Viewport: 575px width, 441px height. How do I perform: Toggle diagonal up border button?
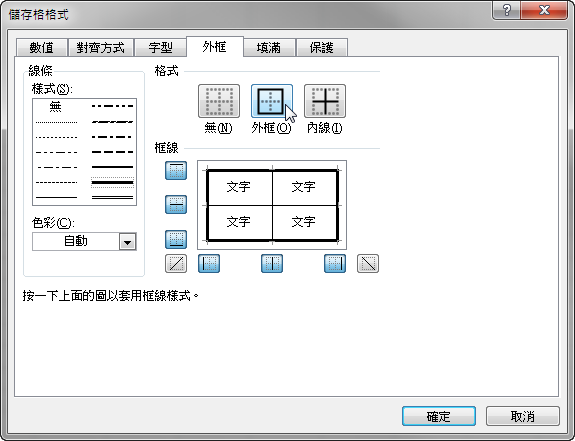pyautogui.click(x=176, y=264)
